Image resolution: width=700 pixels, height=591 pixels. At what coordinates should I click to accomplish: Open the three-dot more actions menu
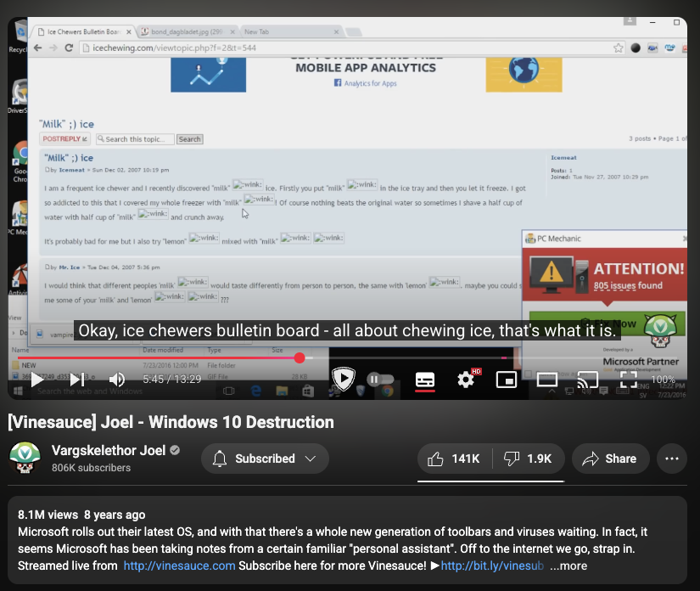[x=672, y=459]
